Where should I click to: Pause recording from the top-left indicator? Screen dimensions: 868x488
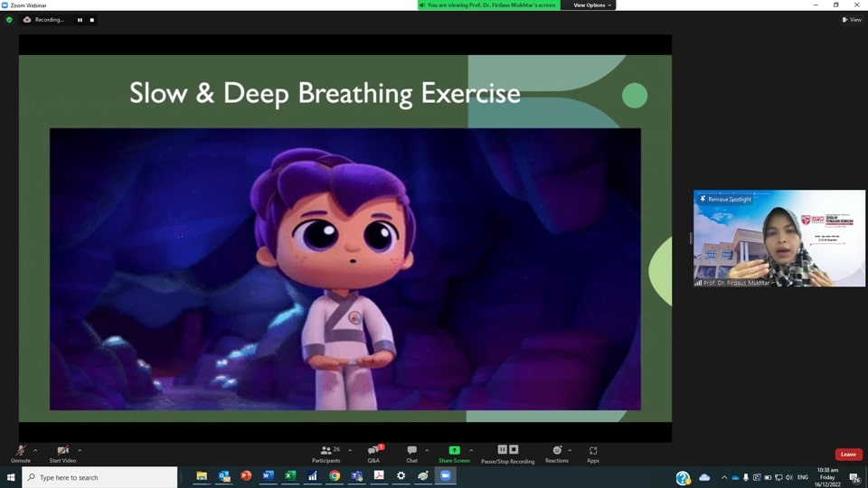click(x=80, y=20)
